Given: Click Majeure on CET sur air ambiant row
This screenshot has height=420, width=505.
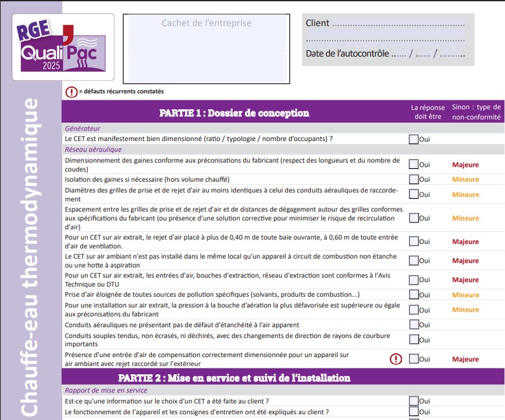Looking at the screenshot, I should pyautogui.click(x=466, y=261).
